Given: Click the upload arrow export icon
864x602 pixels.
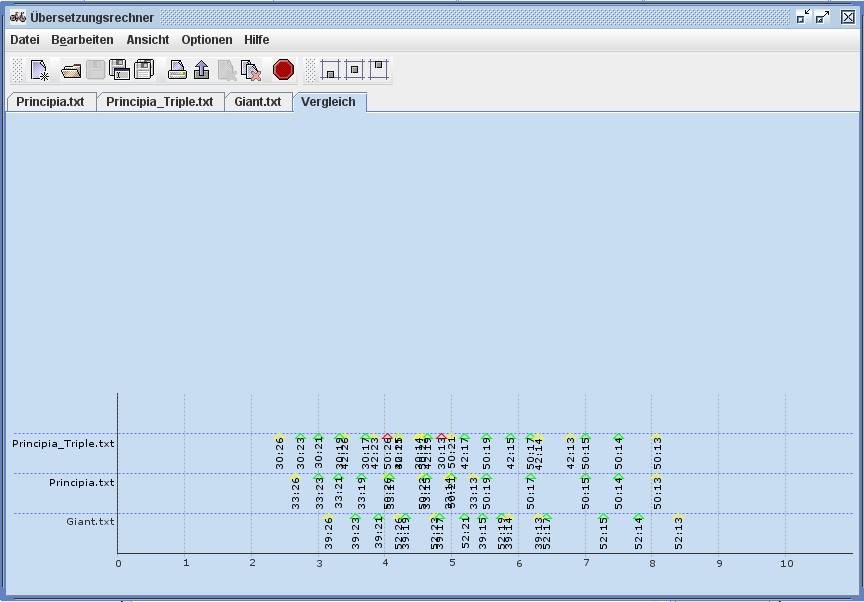Looking at the screenshot, I should click(x=201, y=70).
